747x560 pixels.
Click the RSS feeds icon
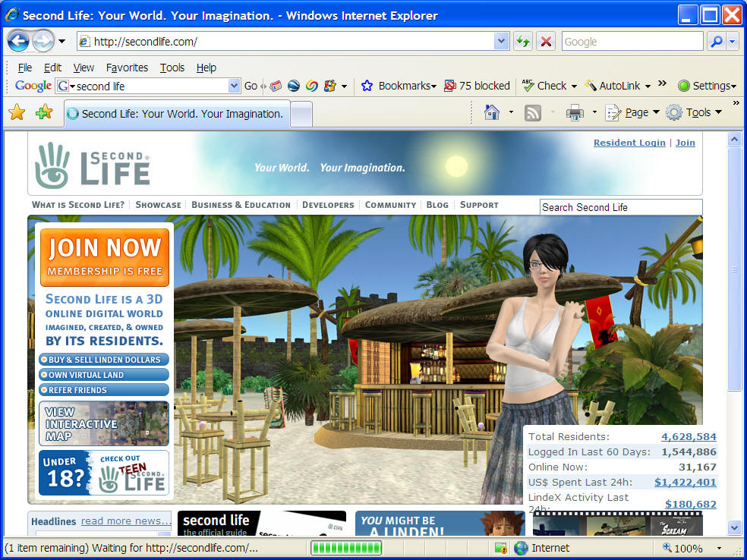tap(532, 113)
